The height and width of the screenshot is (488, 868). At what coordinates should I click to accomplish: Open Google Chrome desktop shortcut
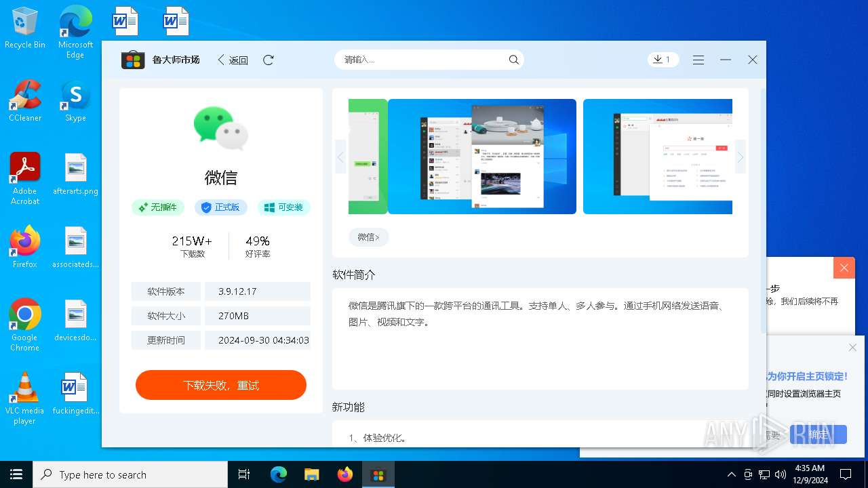[25, 325]
